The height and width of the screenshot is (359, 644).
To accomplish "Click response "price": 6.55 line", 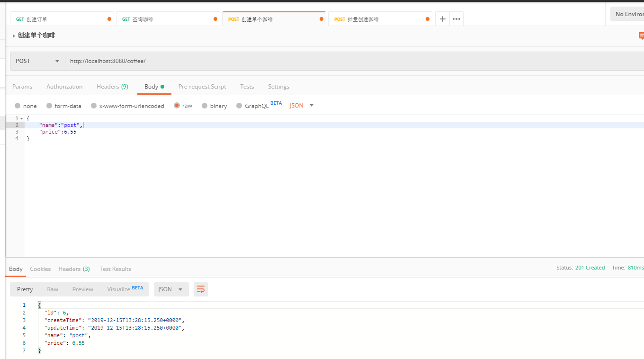I will point(64,343).
